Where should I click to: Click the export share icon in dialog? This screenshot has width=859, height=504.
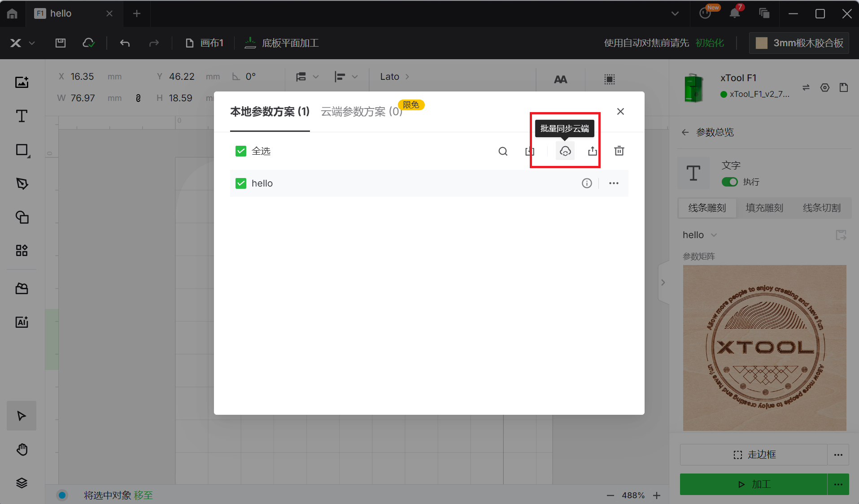[x=592, y=151]
